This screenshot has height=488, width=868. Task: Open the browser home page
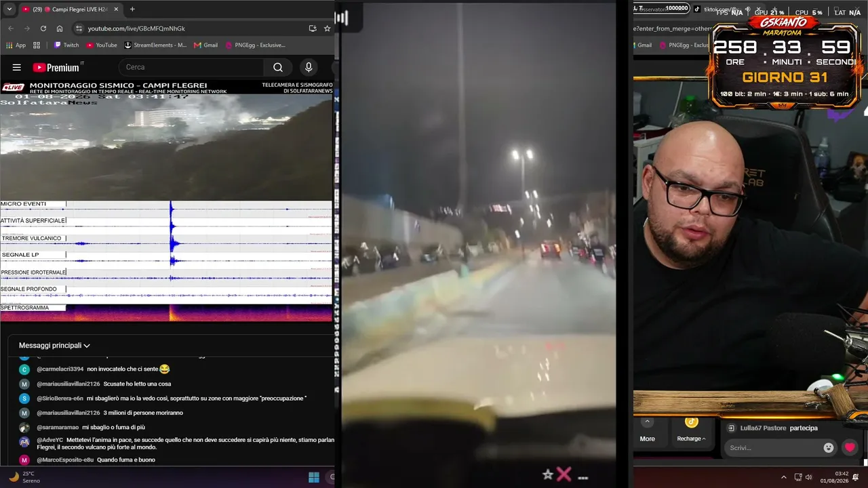pos(60,28)
